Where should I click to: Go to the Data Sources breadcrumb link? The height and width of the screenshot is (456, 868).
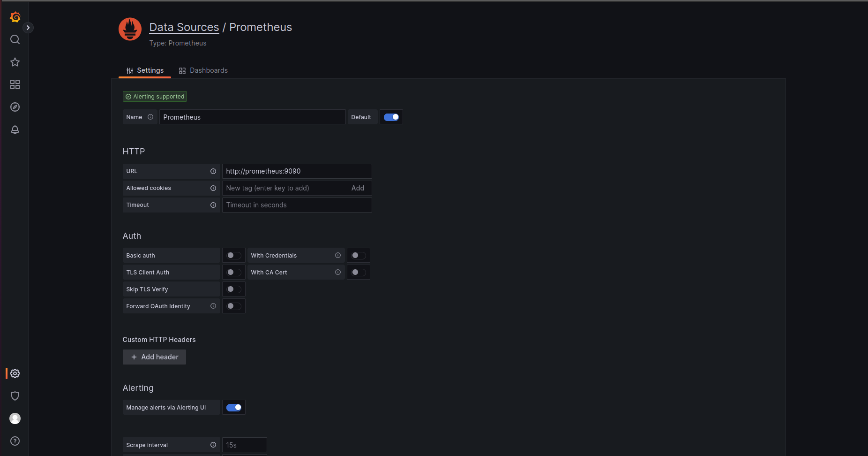184,27
